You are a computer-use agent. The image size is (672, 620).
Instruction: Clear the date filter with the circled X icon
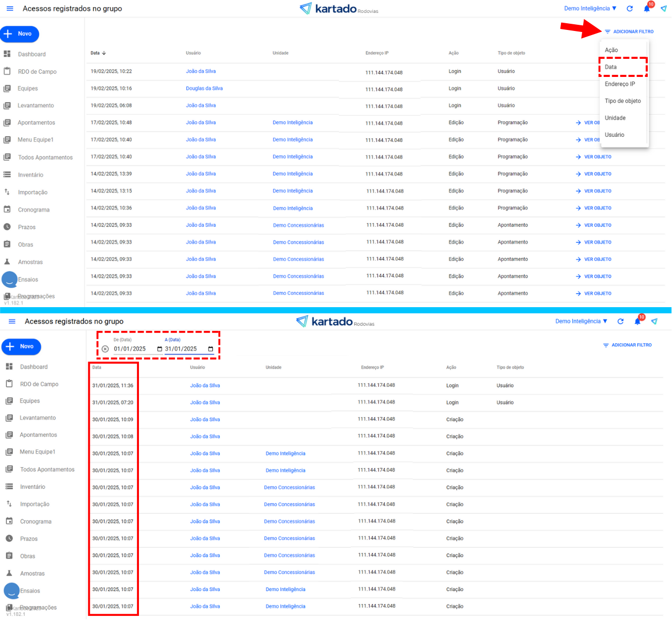coord(105,349)
